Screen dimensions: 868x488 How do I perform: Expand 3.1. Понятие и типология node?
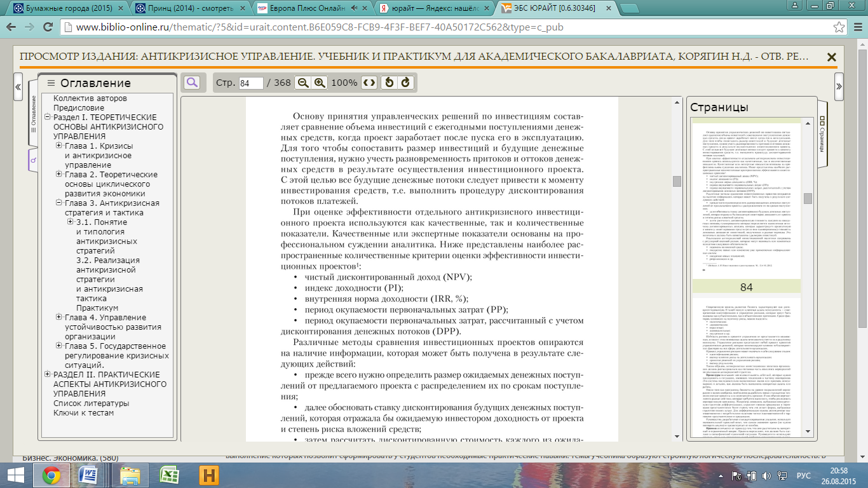(x=71, y=222)
